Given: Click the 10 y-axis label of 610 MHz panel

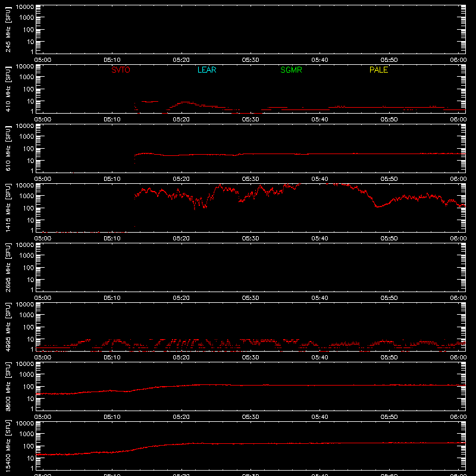Looking at the screenshot, I should click(30, 161).
